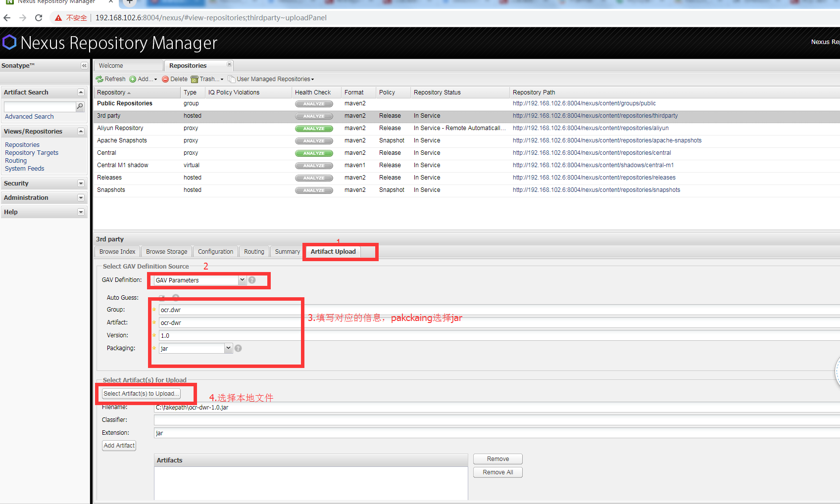This screenshot has width=840, height=504.
Task: Expand the Security panel
Action: [x=81, y=183]
